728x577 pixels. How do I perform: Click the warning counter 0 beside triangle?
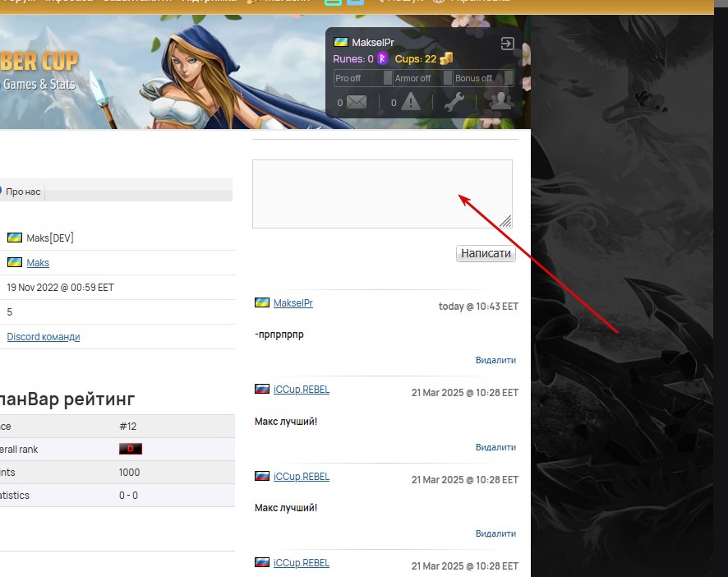[394, 103]
